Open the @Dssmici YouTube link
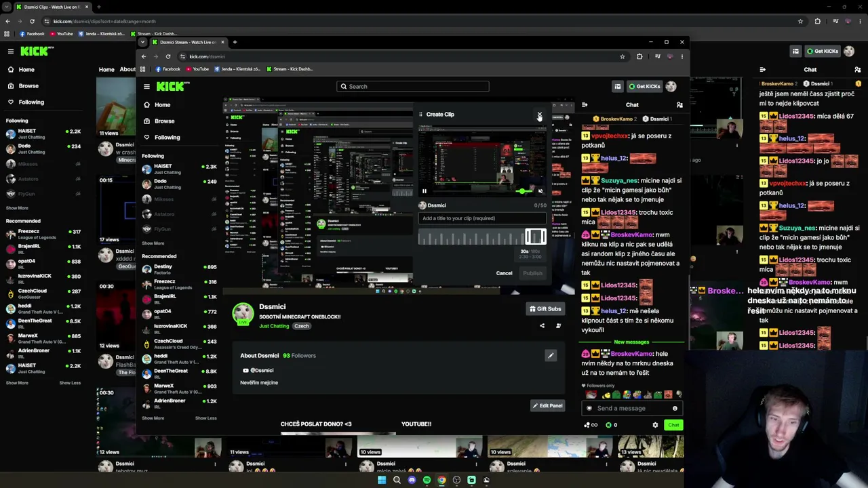Screen dimensions: 868x488 [x=258, y=371]
